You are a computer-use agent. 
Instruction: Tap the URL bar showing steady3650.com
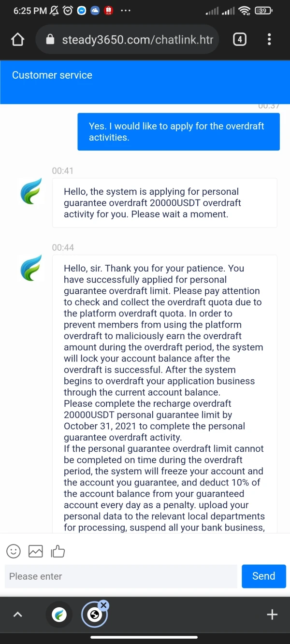tap(138, 40)
